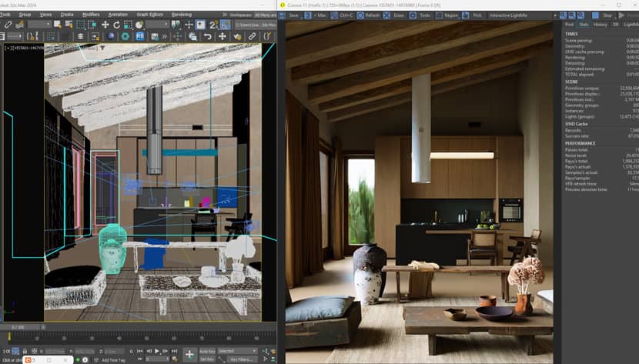This screenshot has height=364, width=639.
Task: Switch to the DR tab
Action: click(615, 25)
